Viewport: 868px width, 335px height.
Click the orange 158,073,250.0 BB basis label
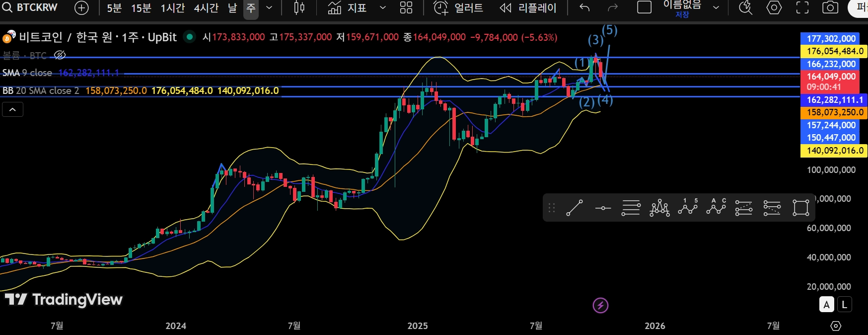click(834, 112)
